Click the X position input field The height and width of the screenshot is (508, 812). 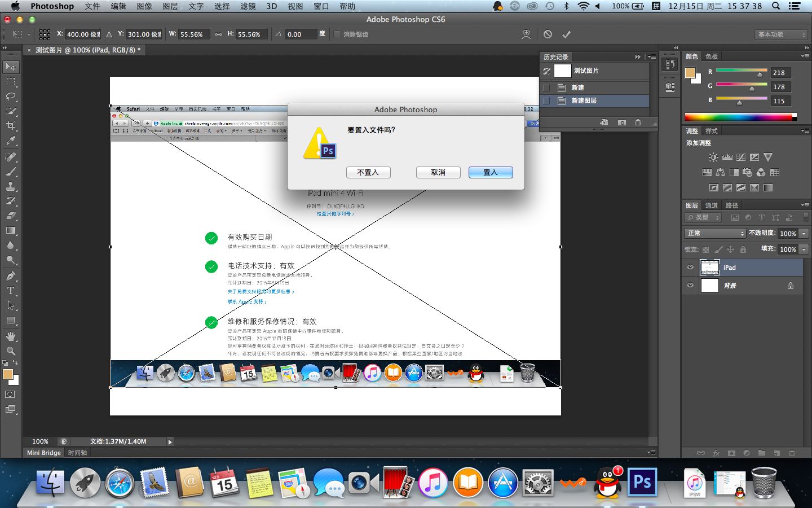[83, 34]
